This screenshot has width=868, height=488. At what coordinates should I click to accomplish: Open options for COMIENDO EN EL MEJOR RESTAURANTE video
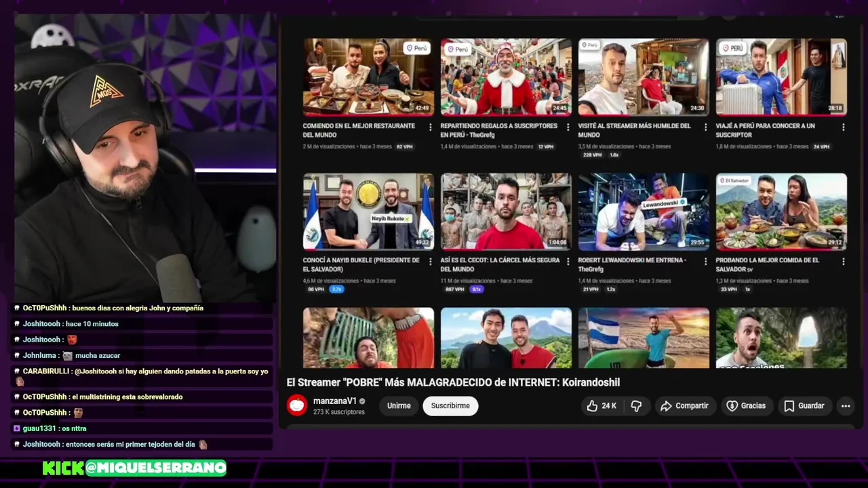(x=430, y=127)
